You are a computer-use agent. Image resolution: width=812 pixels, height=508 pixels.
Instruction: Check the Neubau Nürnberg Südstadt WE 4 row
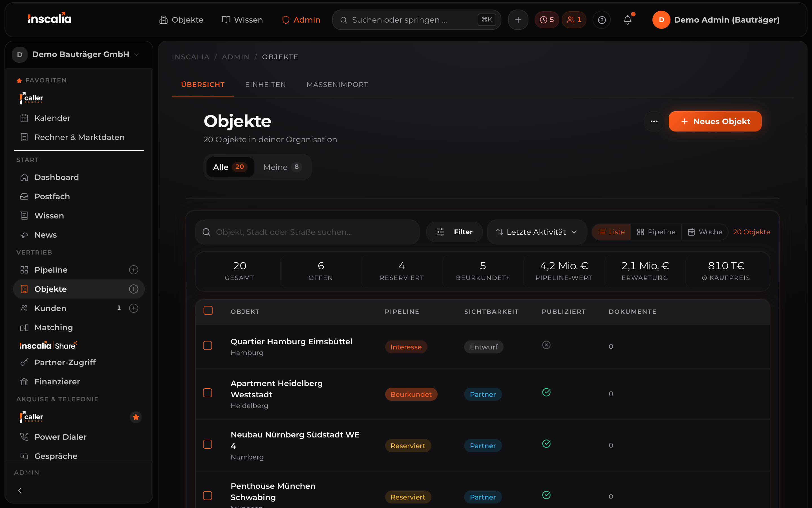click(x=208, y=444)
